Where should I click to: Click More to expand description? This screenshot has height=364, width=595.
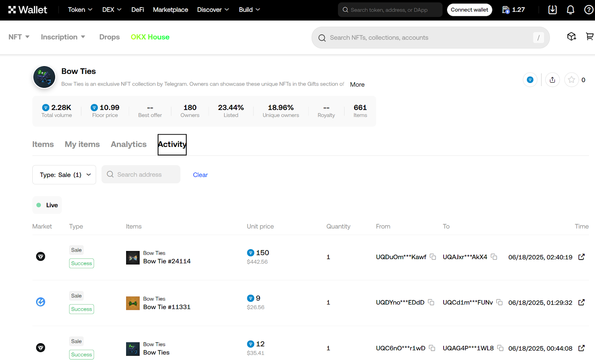pyautogui.click(x=357, y=84)
